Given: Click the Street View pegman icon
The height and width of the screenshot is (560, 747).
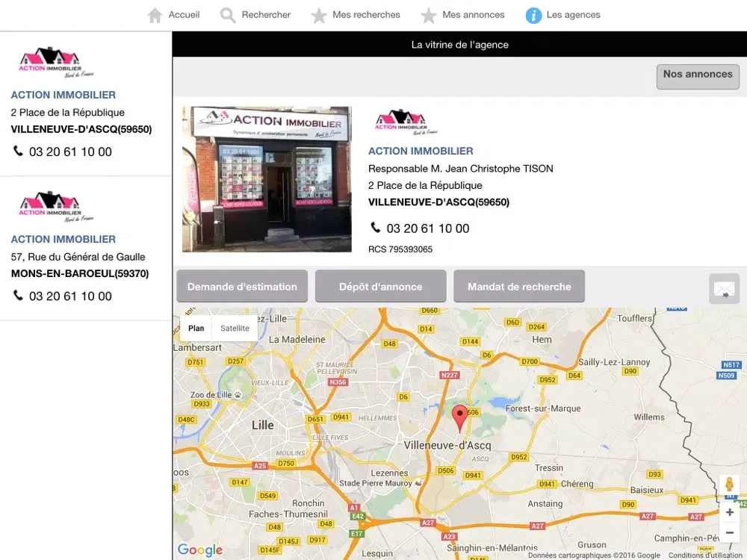Looking at the screenshot, I should click(x=729, y=485).
